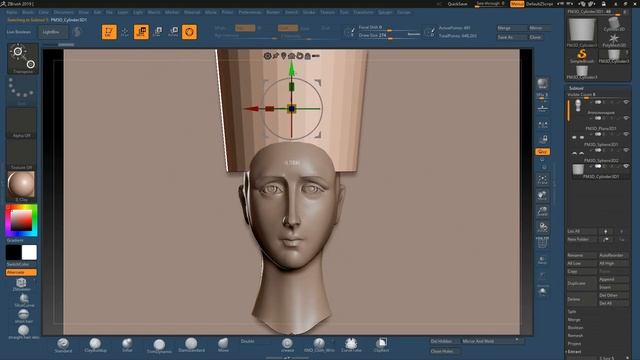Select the Cylinder3D tool thumbnail
This screenshot has height=360, width=640.
click(x=613, y=24)
